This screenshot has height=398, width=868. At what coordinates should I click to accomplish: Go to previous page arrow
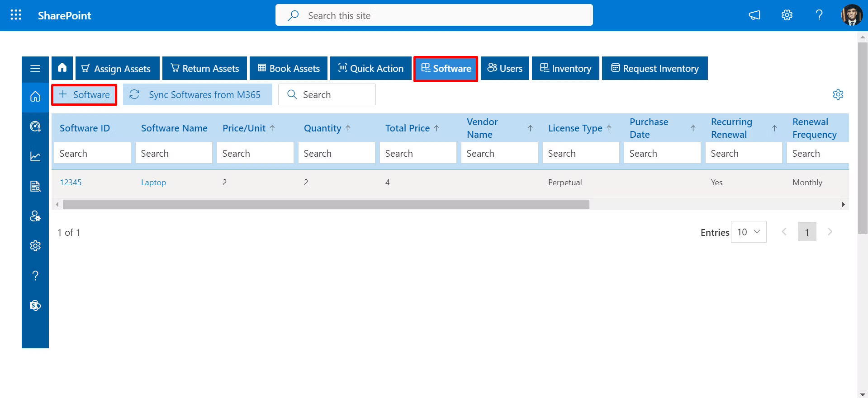pyautogui.click(x=784, y=232)
